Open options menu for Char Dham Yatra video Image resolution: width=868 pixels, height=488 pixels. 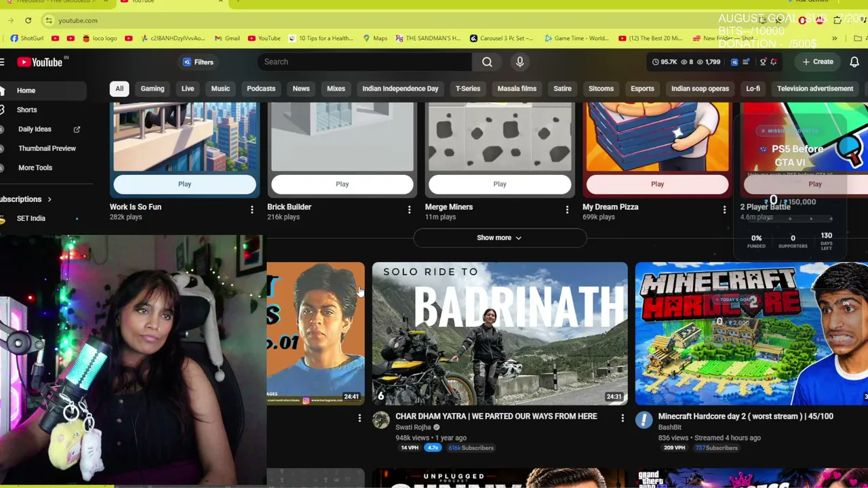coord(623,418)
